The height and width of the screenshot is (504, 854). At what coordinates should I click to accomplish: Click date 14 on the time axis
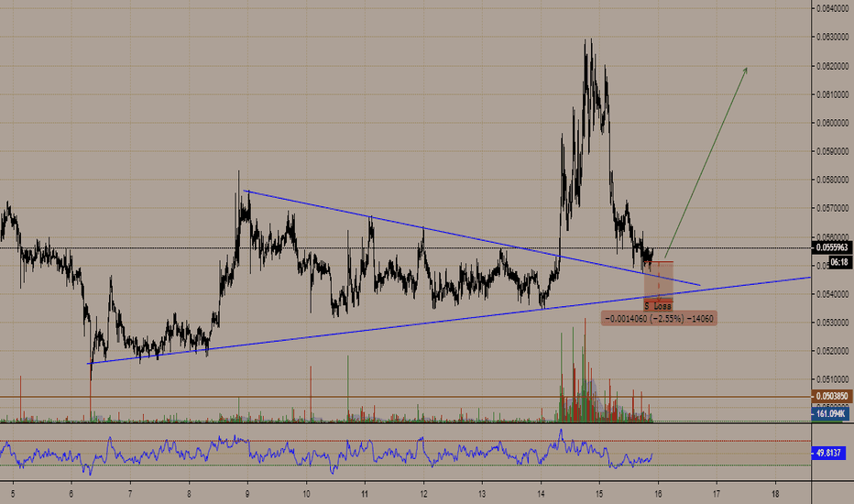pyautogui.click(x=541, y=494)
